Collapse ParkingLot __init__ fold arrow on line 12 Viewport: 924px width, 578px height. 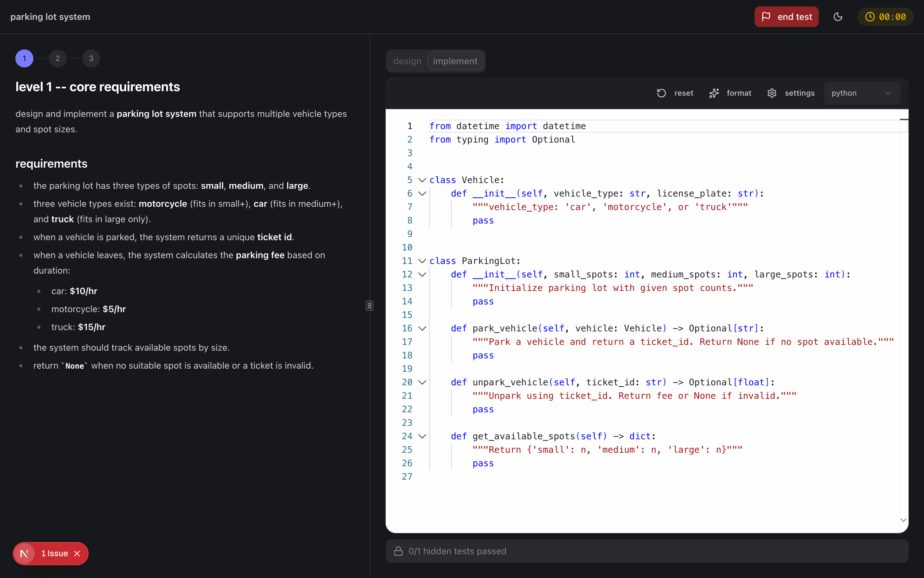click(422, 275)
